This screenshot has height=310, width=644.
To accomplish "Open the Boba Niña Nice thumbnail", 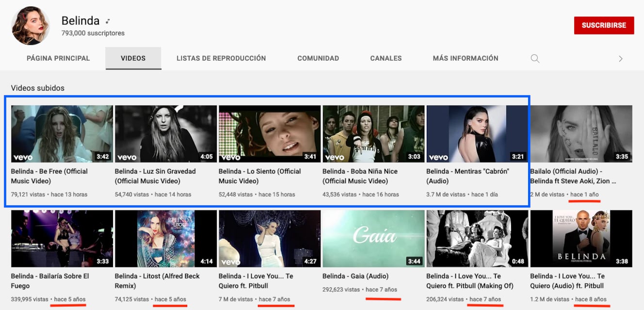I will click(373, 134).
